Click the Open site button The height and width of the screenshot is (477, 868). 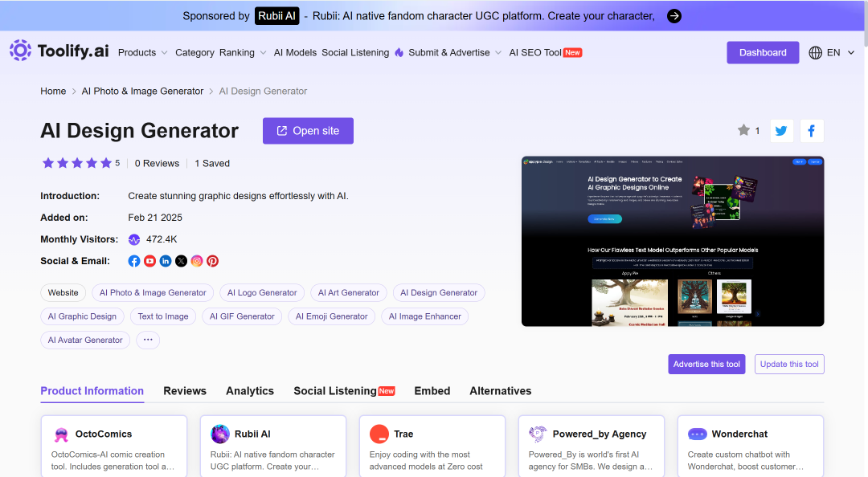(x=308, y=131)
